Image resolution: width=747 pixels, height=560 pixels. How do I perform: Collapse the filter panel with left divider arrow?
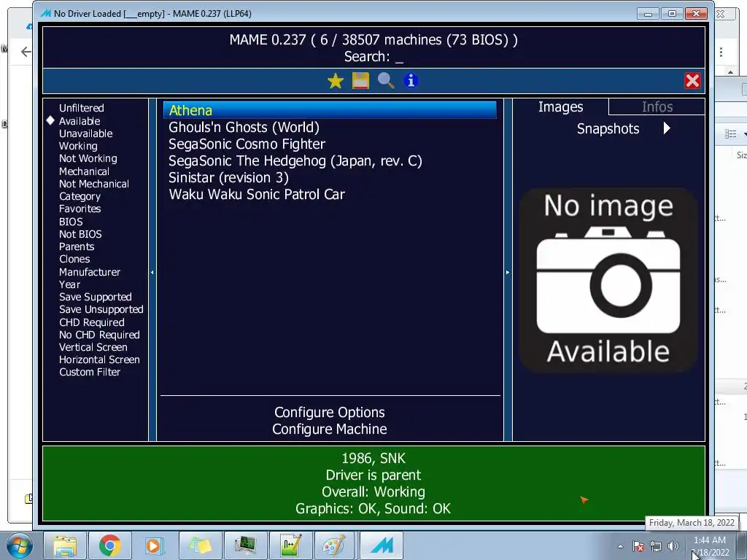[x=152, y=273]
